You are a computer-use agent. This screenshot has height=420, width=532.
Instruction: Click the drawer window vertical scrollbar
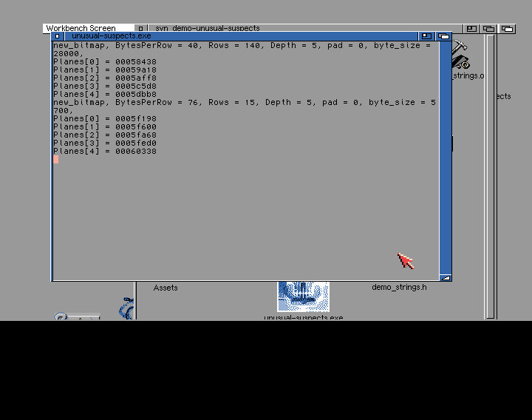point(491,177)
